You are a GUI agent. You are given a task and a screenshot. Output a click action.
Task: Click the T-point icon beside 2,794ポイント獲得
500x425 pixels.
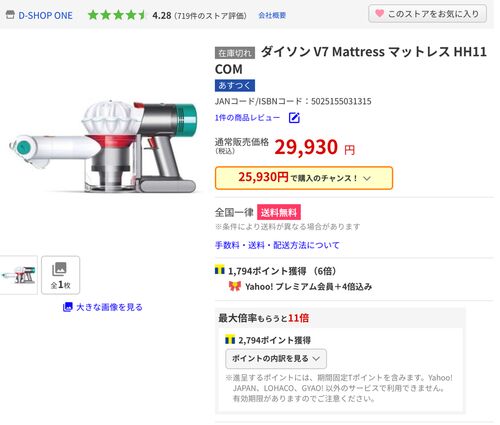pyautogui.click(x=230, y=339)
